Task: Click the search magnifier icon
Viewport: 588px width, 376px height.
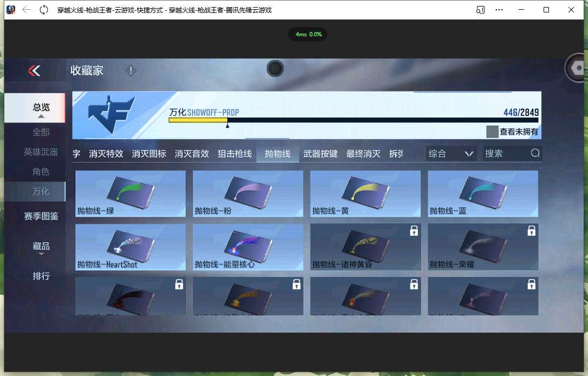Action: [x=535, y=153]
